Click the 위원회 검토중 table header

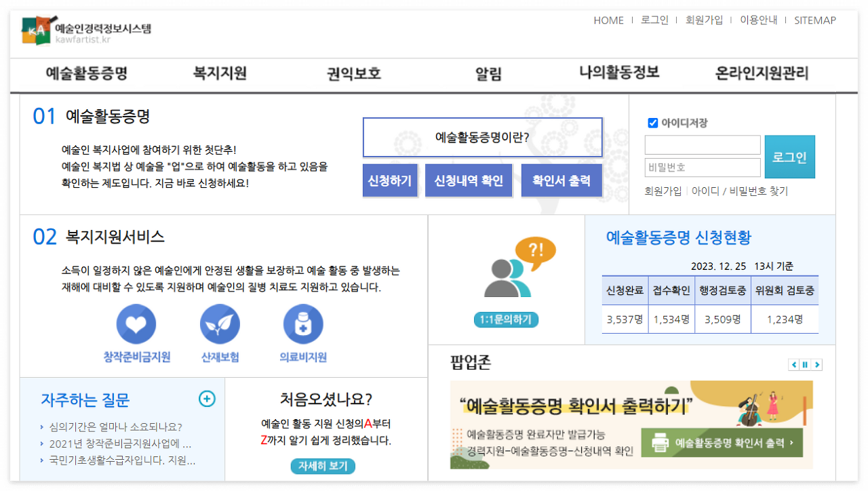point(785,291)
